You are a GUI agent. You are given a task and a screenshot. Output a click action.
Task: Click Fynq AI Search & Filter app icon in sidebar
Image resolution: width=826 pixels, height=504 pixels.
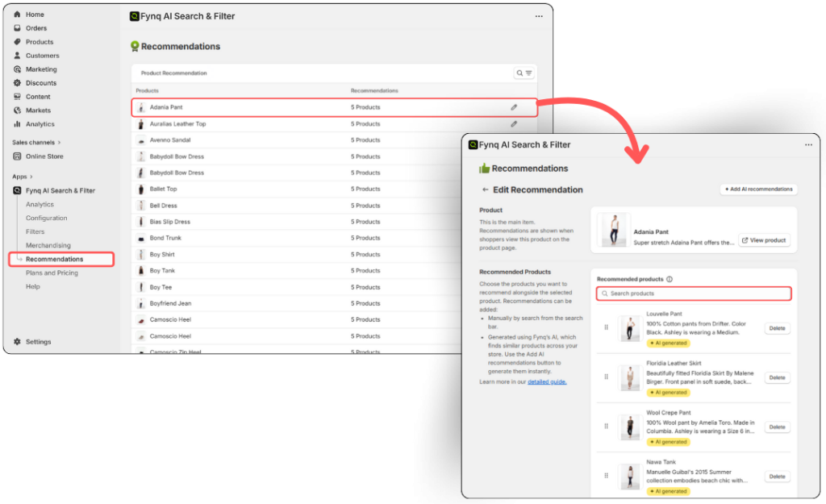tap(17, 190)
